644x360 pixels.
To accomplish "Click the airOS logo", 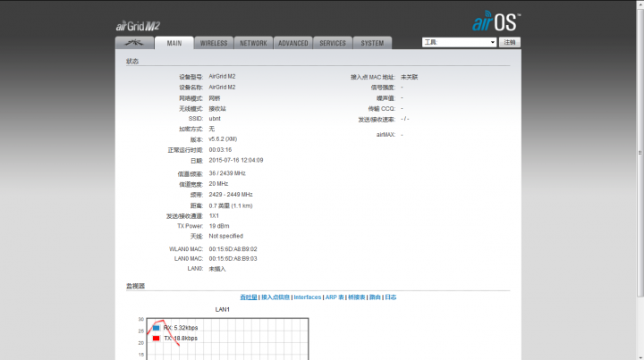I will [x=496, y=21].
